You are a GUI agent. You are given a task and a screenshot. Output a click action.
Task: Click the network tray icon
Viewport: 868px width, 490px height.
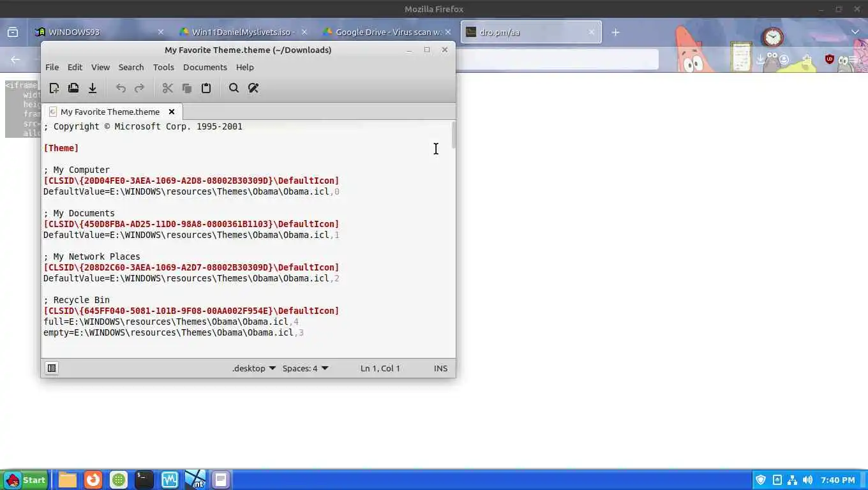coord(792,480)
